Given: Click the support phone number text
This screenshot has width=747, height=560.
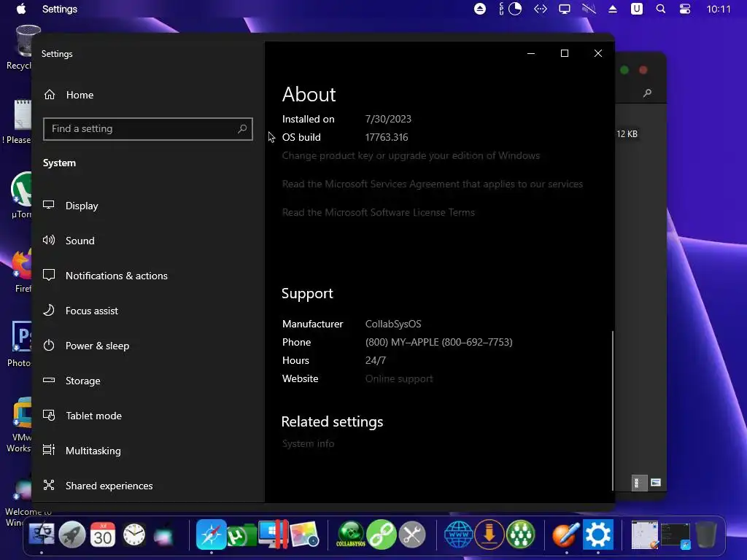Looking at the screenshot, I should point(438,342).
